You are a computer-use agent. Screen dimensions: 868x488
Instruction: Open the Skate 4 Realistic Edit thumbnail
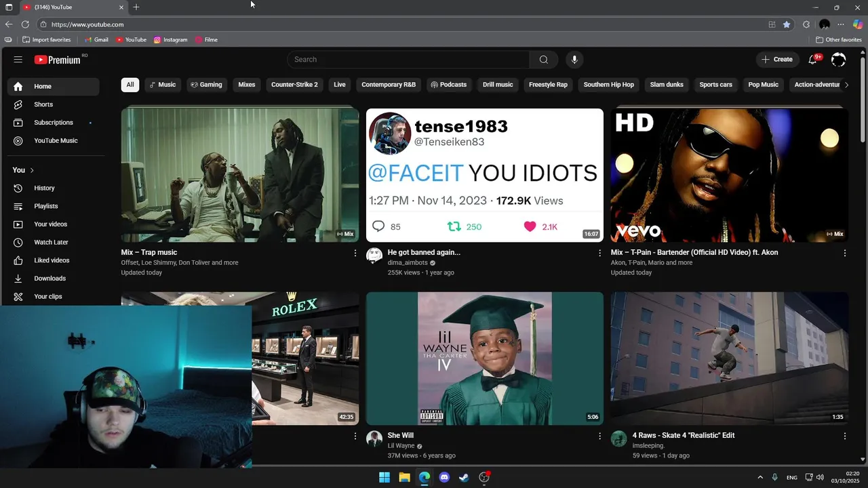point(729,359)
